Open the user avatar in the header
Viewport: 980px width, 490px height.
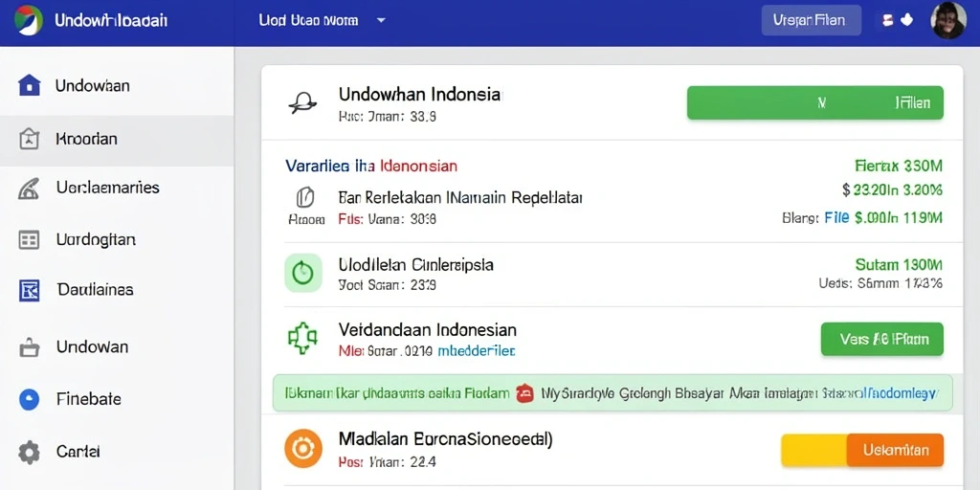[x=948, y=20]
